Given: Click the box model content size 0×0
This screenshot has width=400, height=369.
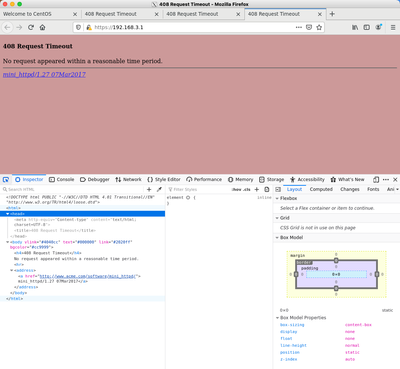Looking at the screenshot, I should [x=336, y=275].
